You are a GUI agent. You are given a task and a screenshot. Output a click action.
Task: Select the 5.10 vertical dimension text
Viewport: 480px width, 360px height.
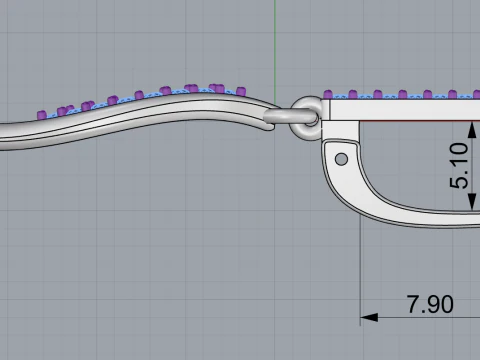(x=459, y=166)
